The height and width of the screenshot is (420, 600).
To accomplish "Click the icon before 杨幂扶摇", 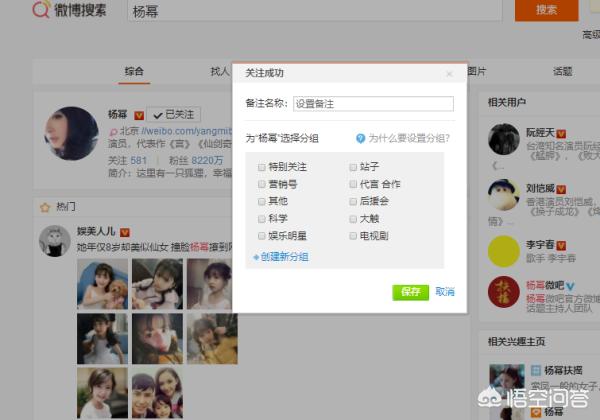I will pos(536,370).
